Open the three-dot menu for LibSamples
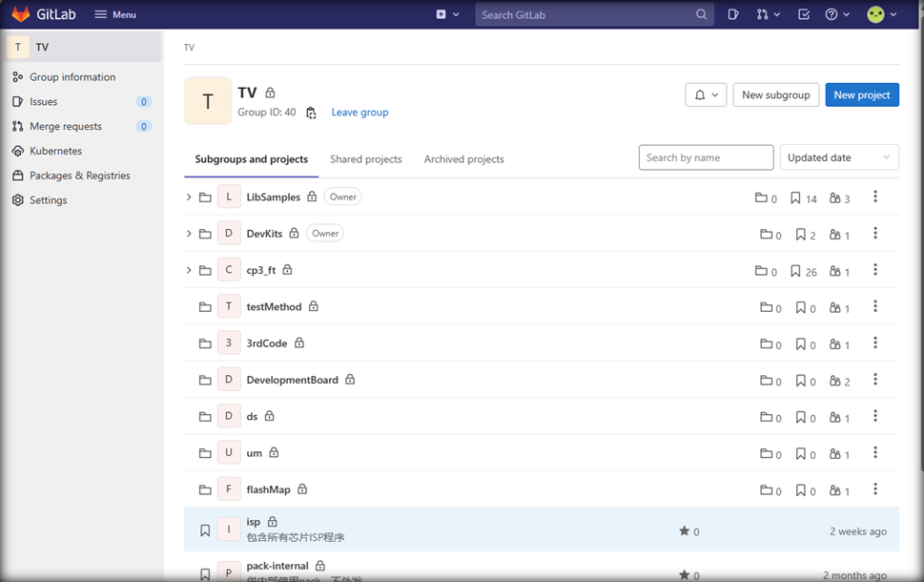The image size is (924, 582). coord(874,197)
